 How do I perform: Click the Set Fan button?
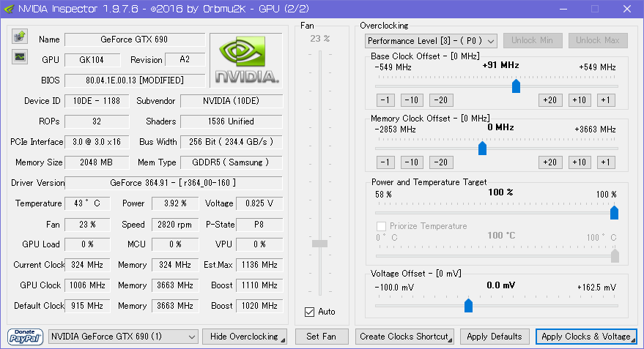tap(322, 337)
